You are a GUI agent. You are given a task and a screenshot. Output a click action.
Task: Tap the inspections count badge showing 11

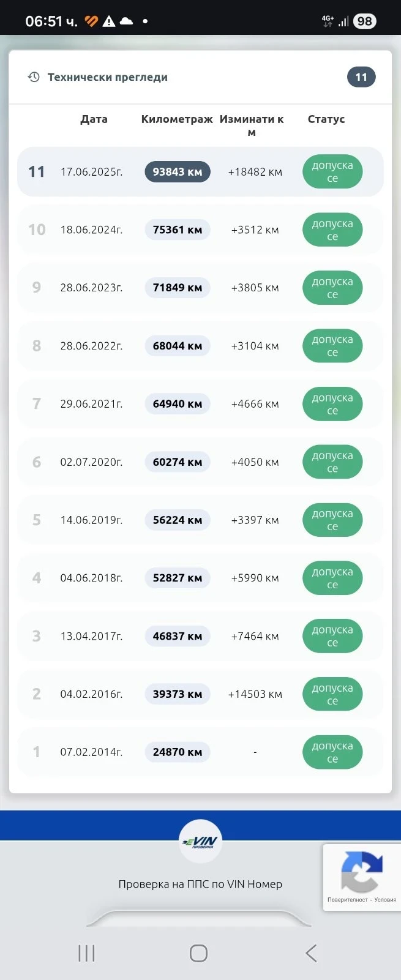click(361, 77)
